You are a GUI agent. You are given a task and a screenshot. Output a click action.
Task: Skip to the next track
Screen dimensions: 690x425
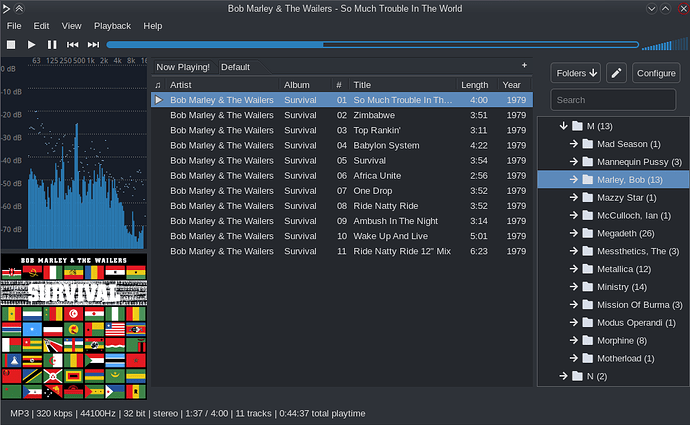pos(93,44)
